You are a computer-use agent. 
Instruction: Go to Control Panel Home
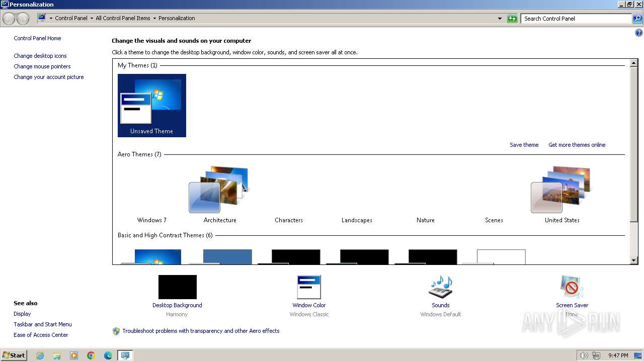(37, 38)
